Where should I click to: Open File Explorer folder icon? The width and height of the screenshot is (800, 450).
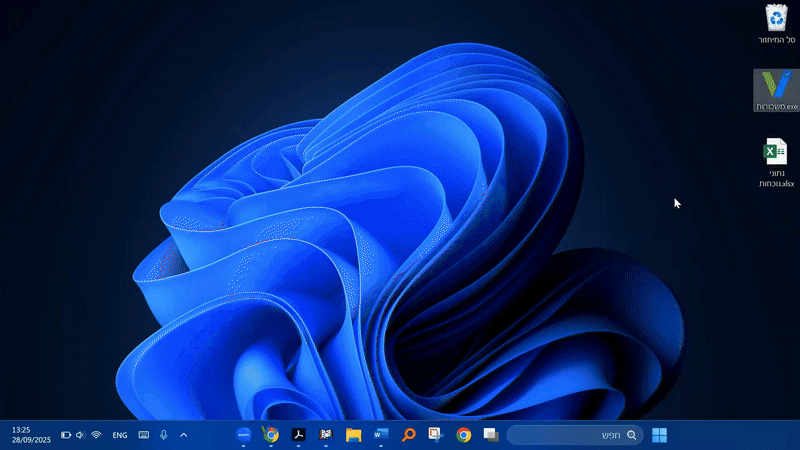[x=353, y=435]
